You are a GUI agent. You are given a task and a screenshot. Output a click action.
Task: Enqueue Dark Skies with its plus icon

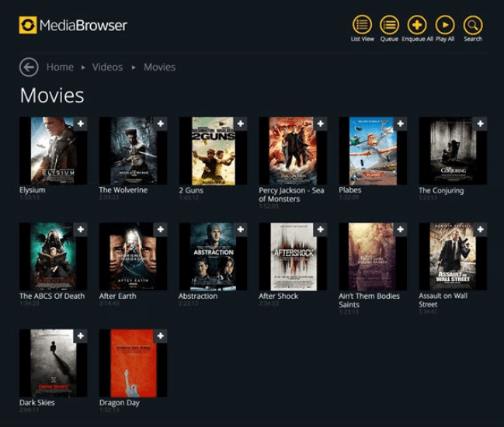click(x=80, y=335)
